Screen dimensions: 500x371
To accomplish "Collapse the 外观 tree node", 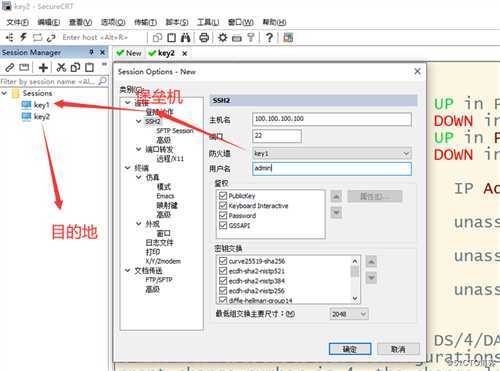I will point(138,224).
